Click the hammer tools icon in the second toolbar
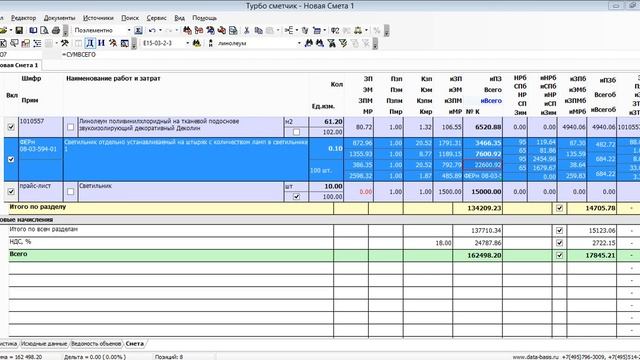This screenshot has width=640, height=360. click(x=64, y=43)
